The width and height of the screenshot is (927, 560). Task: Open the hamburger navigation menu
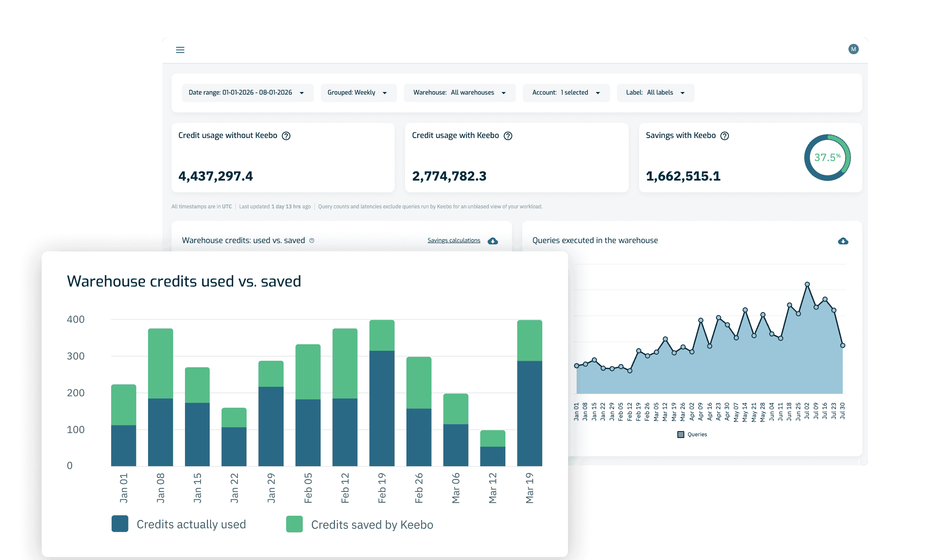[180, 50]
